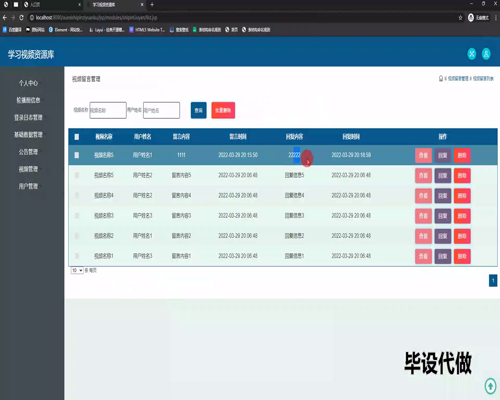
Task: Click pagination page 1 button
Action: click(493, 280)
